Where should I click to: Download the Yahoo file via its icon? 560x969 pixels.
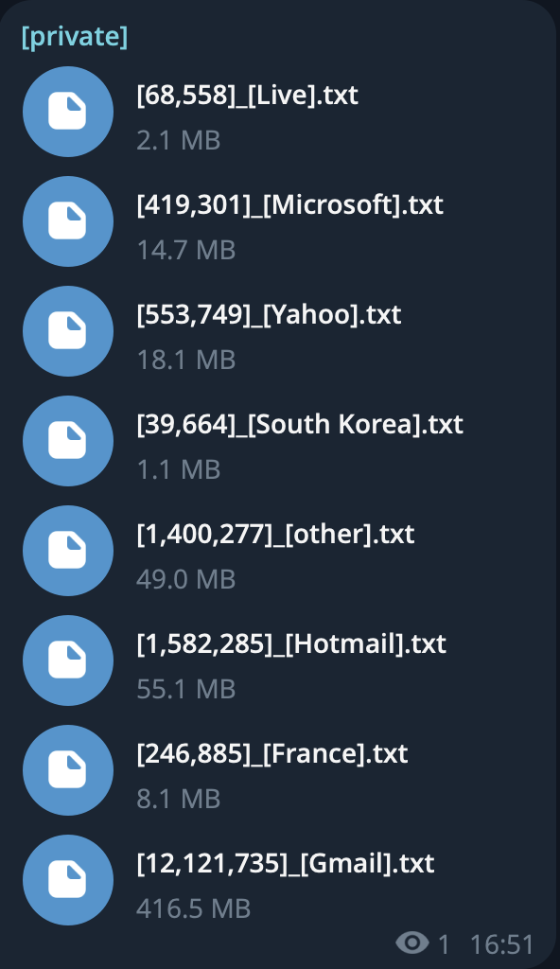[68, 331]
